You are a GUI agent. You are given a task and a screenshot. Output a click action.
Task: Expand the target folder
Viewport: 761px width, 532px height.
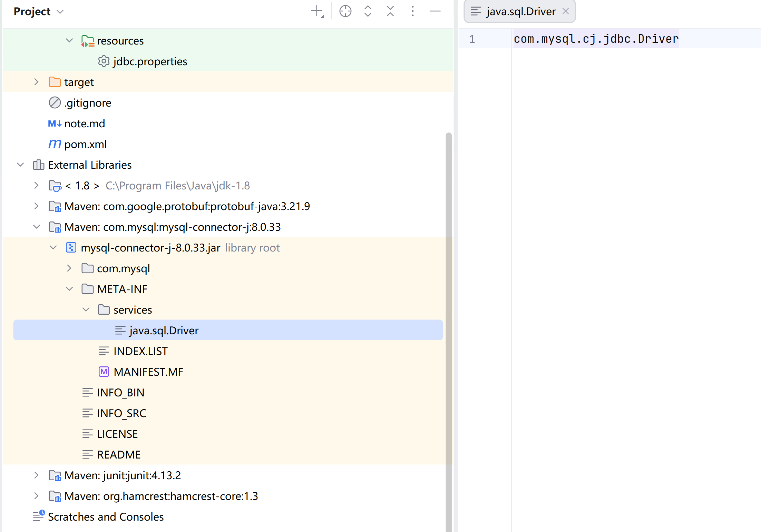click(x=36, y=82)
